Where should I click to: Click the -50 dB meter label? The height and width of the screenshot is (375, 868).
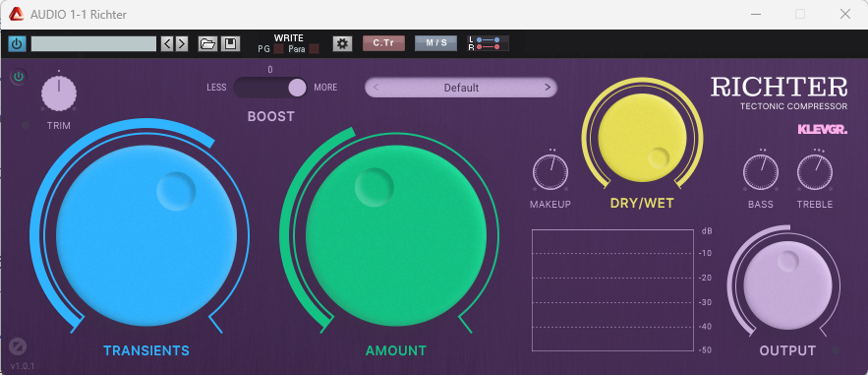tap(705, 350)
